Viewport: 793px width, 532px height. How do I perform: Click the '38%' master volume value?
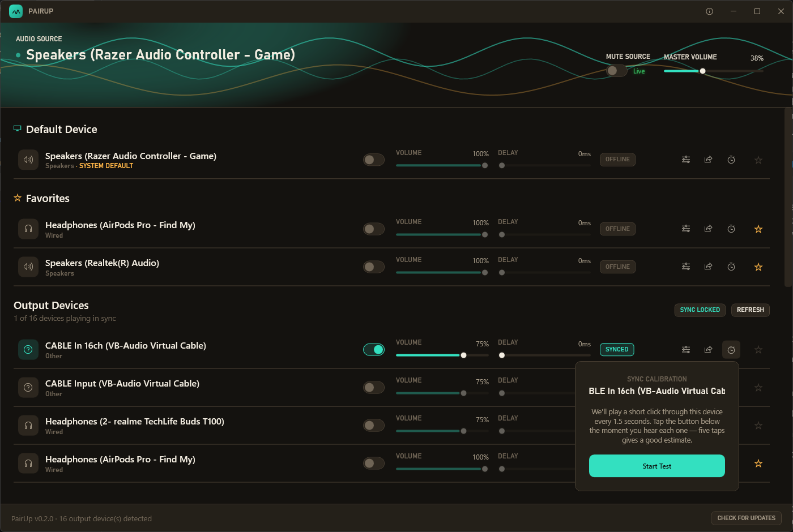coord(757,58)
